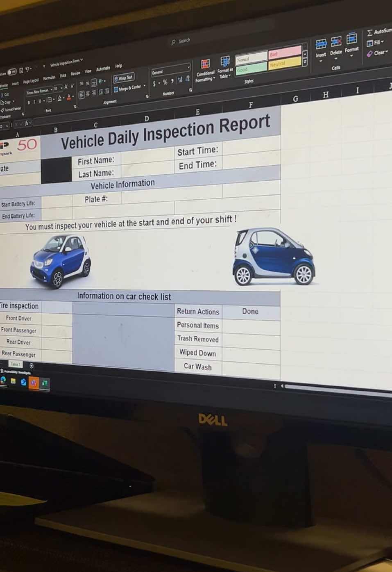
Task: Click the Borders icon
Action: (50, 100)
